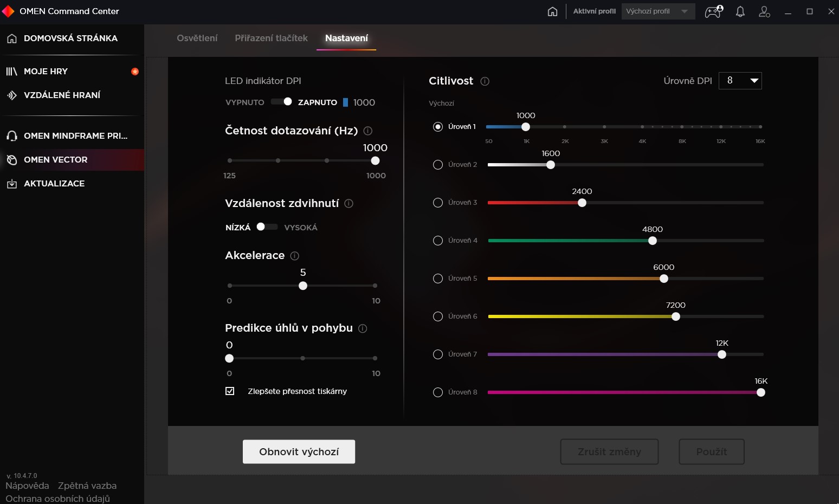Click Úroveň 6 yellow slider handle at 7200
Screen dimensions: 839x504
pyautogui.click(x=676, y=316)
